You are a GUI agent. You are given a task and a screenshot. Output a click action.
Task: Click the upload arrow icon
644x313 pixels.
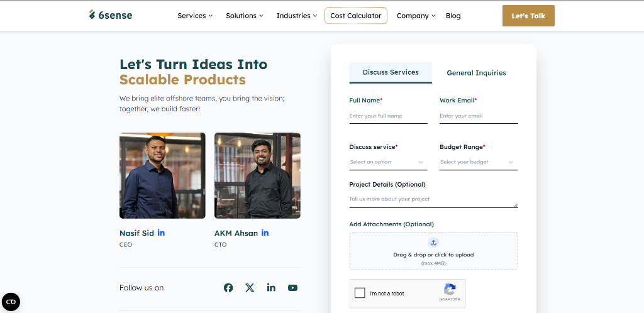(433, 243)
